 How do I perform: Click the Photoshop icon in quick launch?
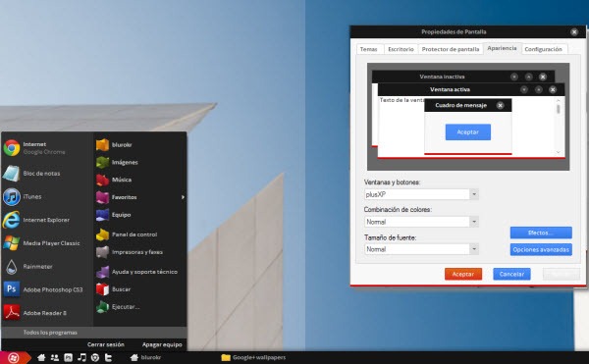68,357
